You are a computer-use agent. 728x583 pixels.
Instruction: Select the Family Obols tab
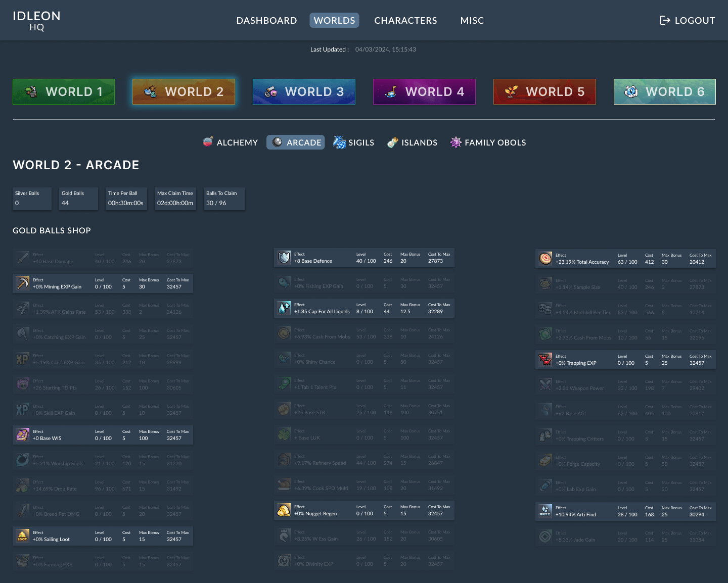pos(488,142)
